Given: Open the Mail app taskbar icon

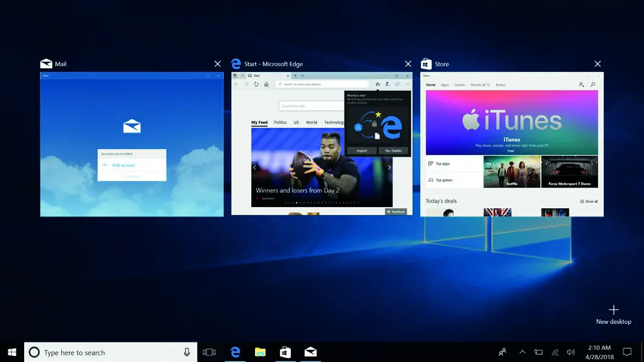Looking at the screenshot, I should pos(310,352).
